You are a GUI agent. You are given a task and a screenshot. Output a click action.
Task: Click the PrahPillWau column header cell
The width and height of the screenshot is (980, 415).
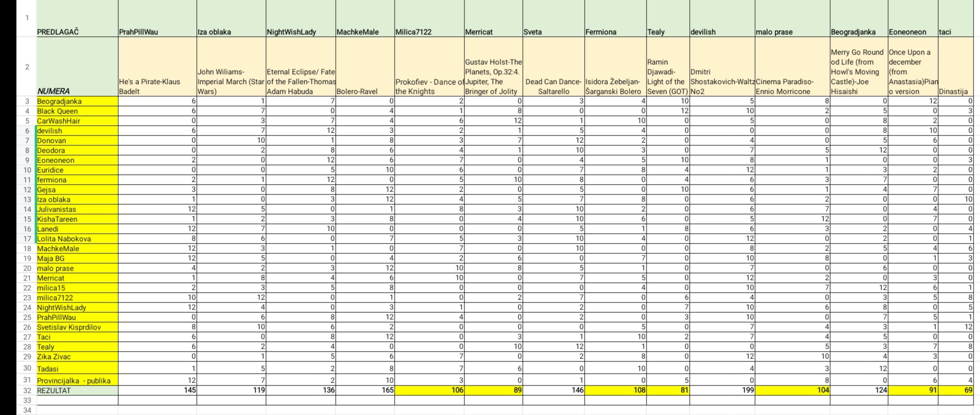pos(157,18)
